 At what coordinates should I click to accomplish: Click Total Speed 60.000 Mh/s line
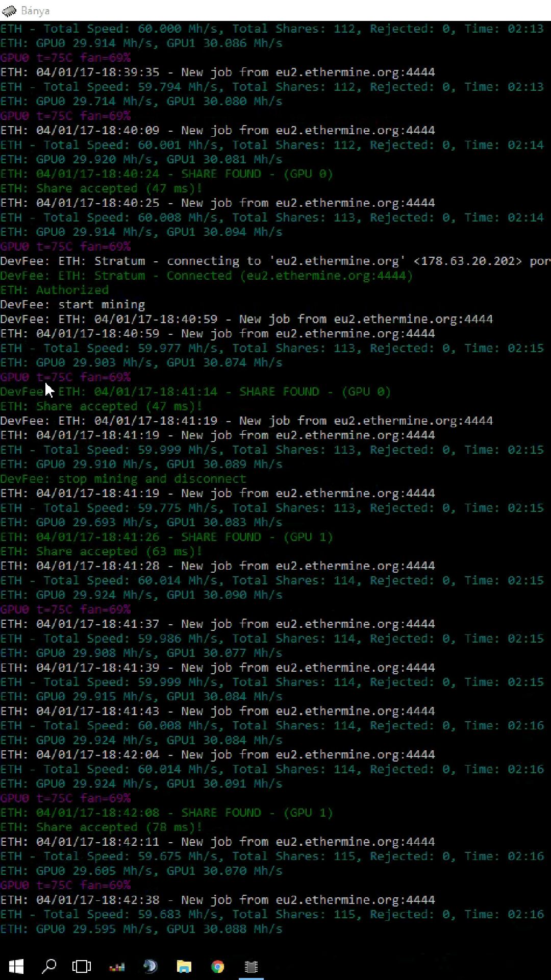point(272,29)
